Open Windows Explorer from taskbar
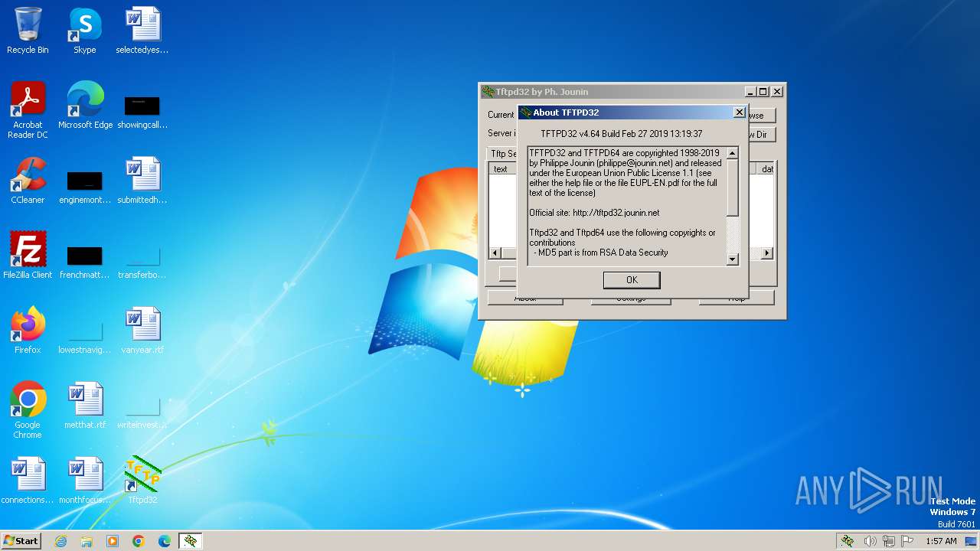This screenshot has width=980, height=551. tap(87, 541)
